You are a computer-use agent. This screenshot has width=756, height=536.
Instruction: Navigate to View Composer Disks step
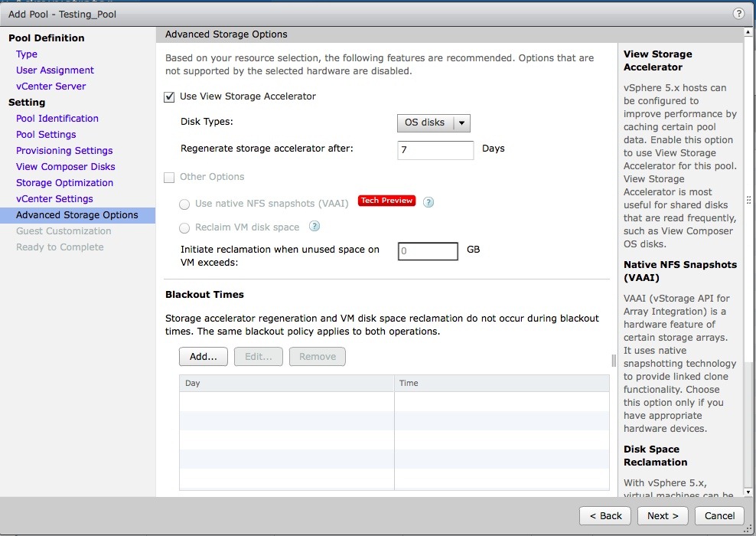pyautogui.click(x=66, y=167)
